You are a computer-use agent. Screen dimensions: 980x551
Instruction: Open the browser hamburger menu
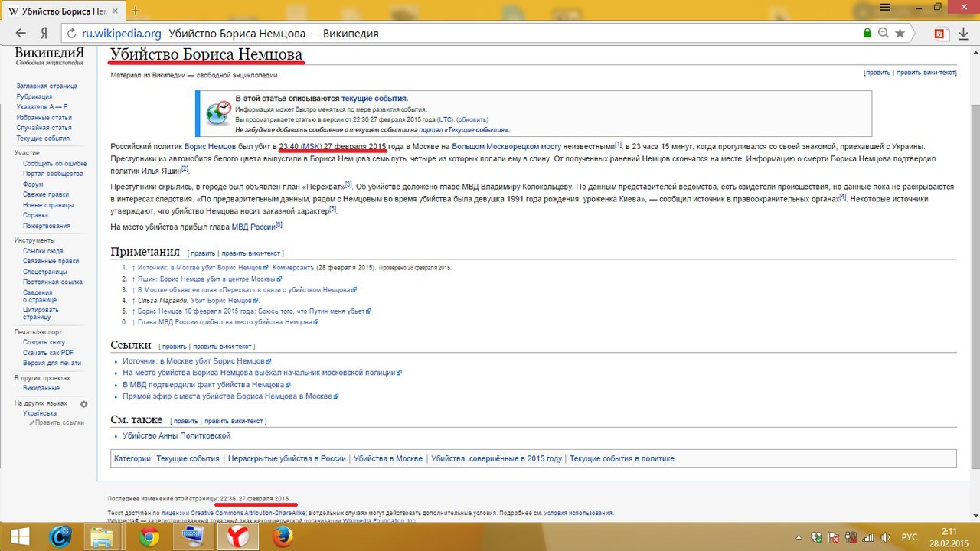(x=886, y=6)
